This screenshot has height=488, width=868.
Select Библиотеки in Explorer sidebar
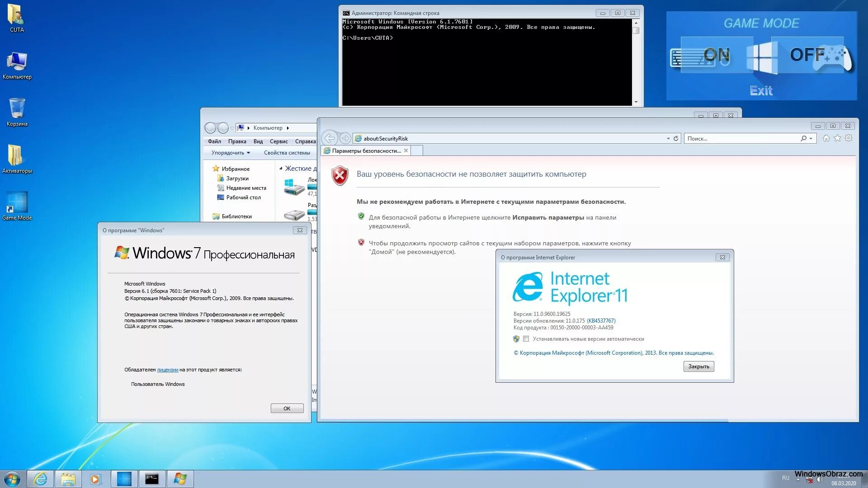pos(232,216)
